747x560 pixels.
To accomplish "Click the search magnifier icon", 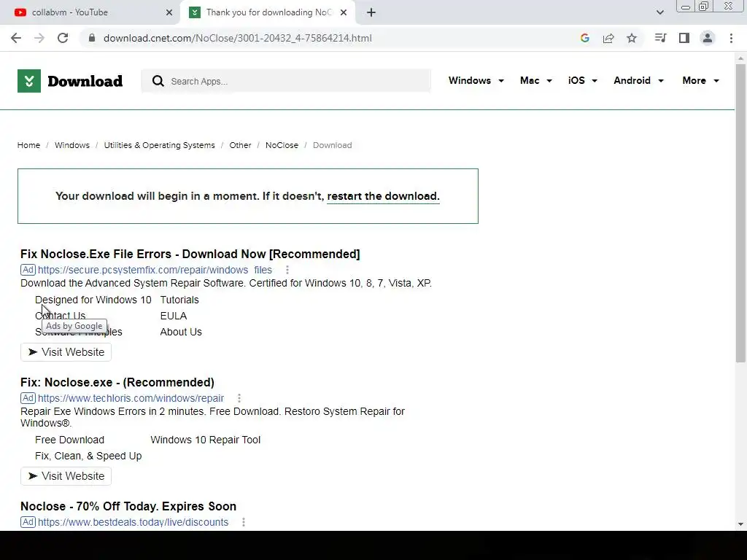I will (158, 81).
